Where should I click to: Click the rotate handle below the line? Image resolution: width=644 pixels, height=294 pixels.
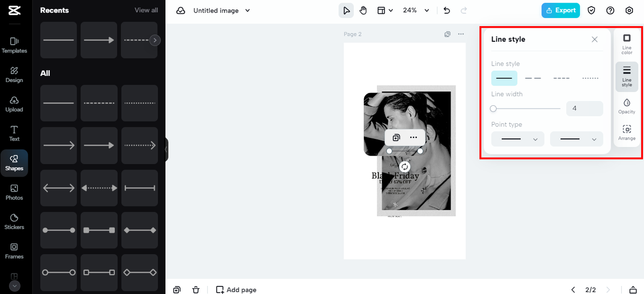pyautogui.click(x=405, y=167)
